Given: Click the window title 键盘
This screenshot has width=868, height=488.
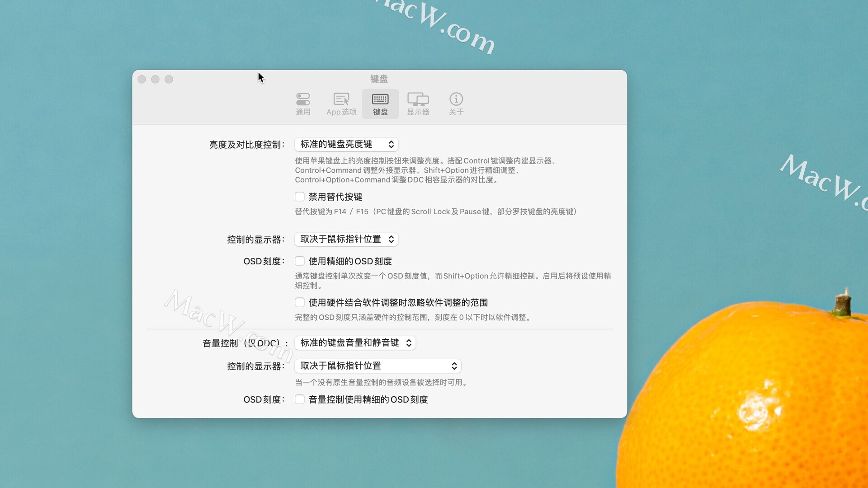Looking at the screenshot, I should (x=379, y=79).
